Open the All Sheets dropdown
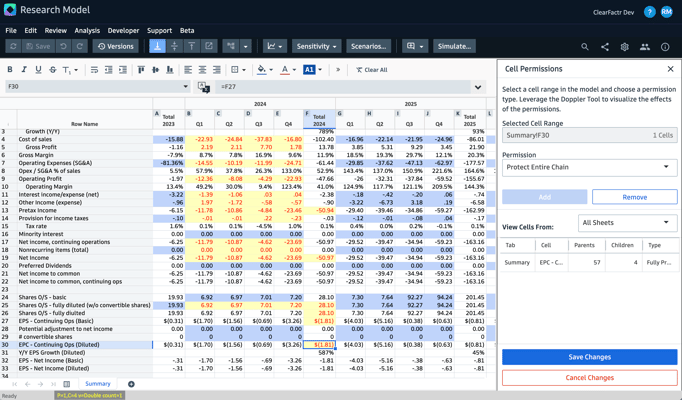 [628, 223]
